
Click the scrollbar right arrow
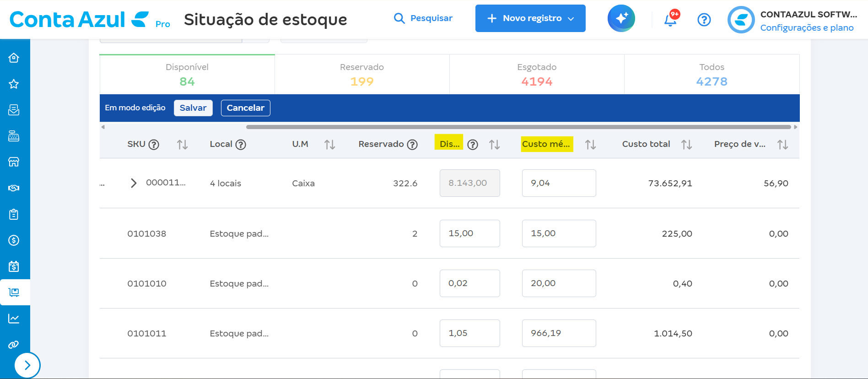[x=796, y=127]
